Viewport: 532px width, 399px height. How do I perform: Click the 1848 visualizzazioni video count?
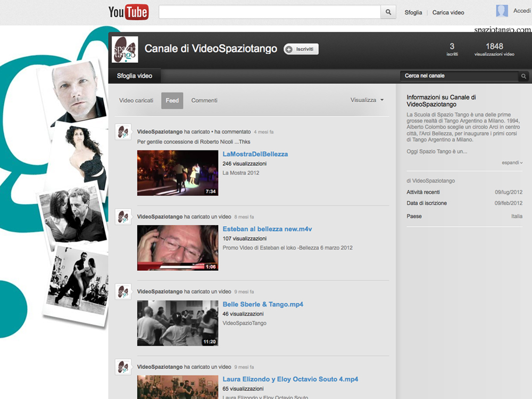click(494, 49)
